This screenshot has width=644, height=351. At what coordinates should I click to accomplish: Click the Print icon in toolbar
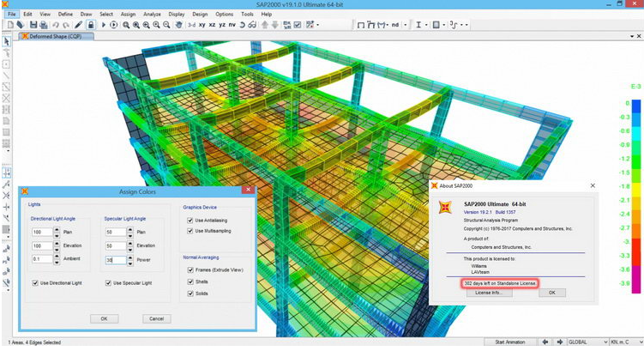point(43,25)
